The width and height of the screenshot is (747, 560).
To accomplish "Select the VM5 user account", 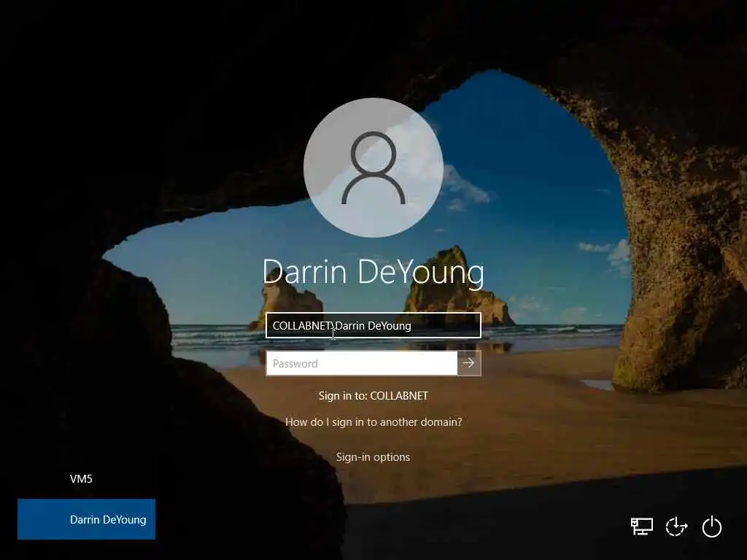I will coord(81,478).
